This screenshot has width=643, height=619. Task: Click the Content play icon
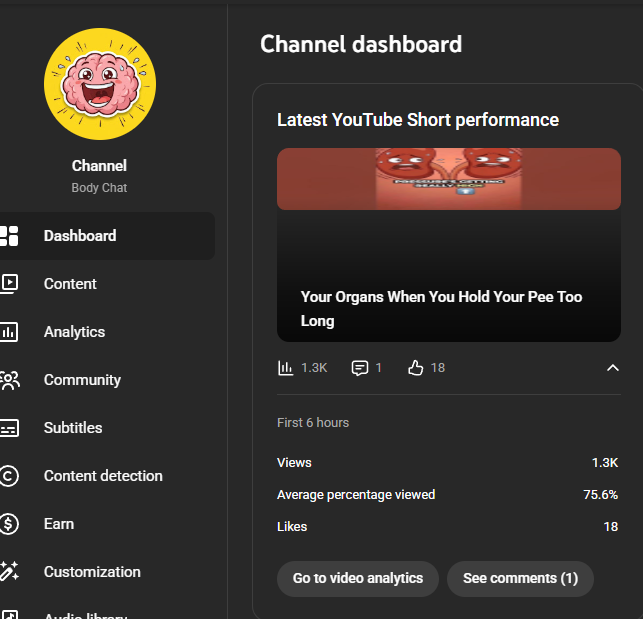click(9, 284)
